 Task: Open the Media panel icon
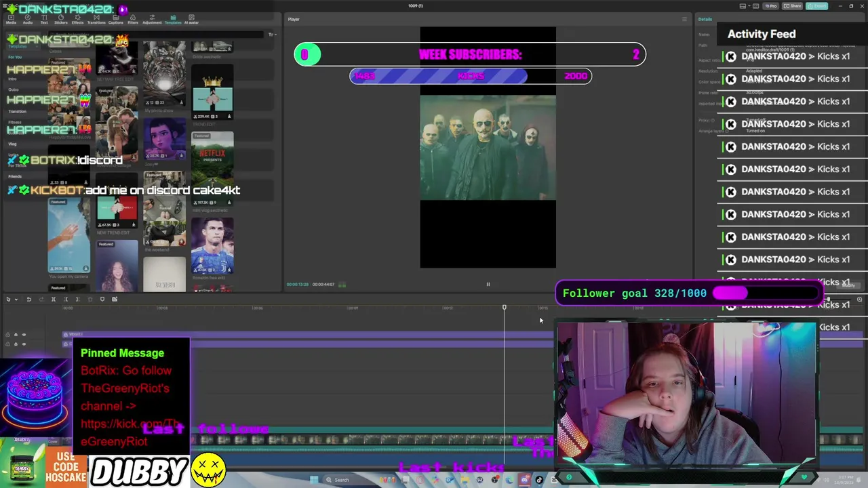tap(11, 18)
